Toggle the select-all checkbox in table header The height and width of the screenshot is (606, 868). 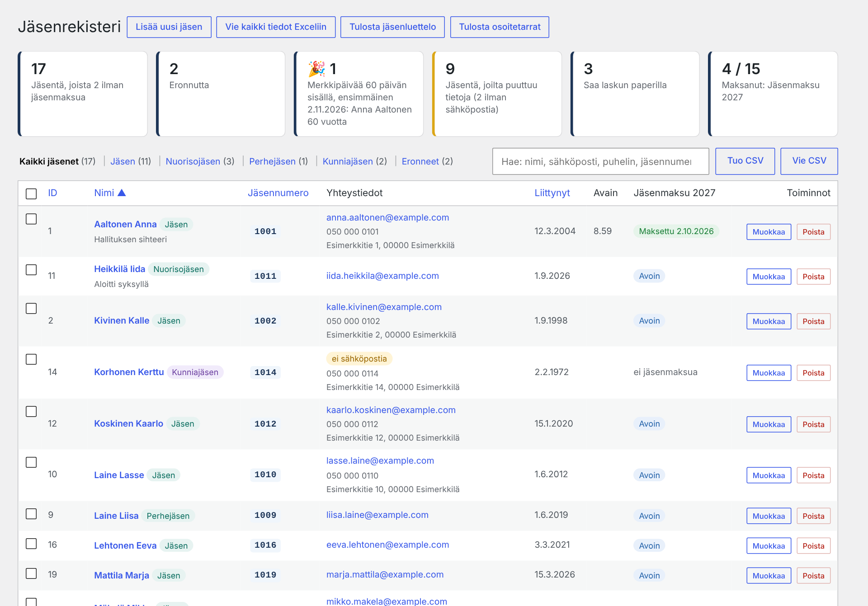pyautogui.click(x=31, y=194)
